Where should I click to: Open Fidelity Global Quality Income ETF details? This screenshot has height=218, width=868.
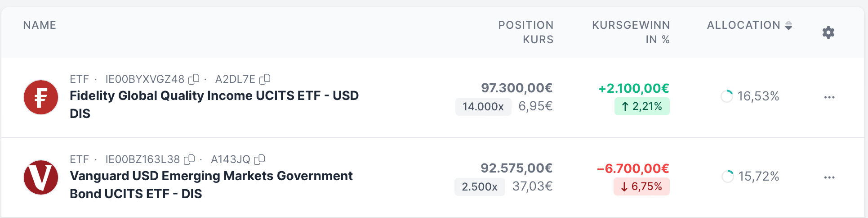(214, 96)
